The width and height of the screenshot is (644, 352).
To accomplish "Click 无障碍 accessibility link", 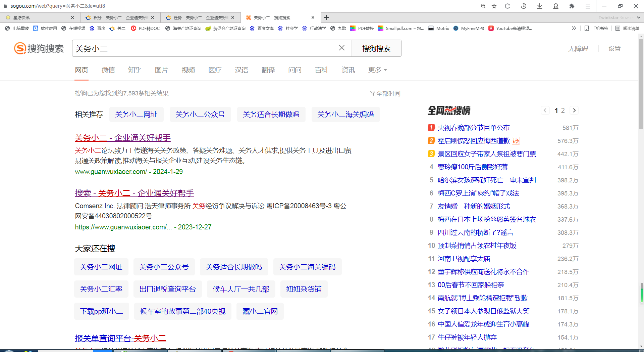I will click(578, 49).
